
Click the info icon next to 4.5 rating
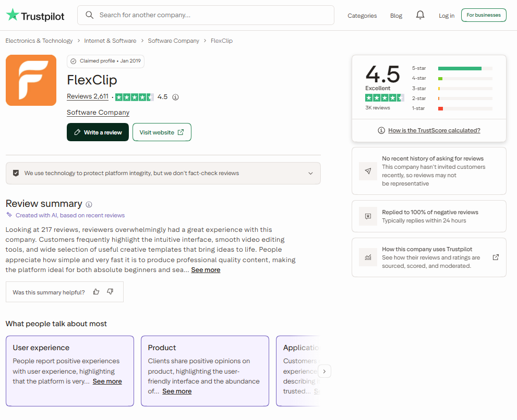[175, 97]
